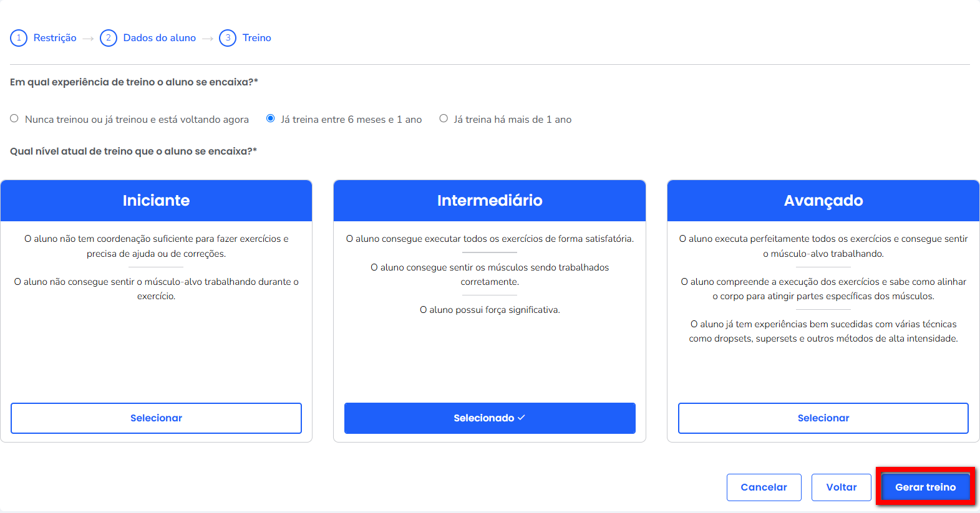Click the Avançado card header
980x513 pixels.
(x=823, y=201)
